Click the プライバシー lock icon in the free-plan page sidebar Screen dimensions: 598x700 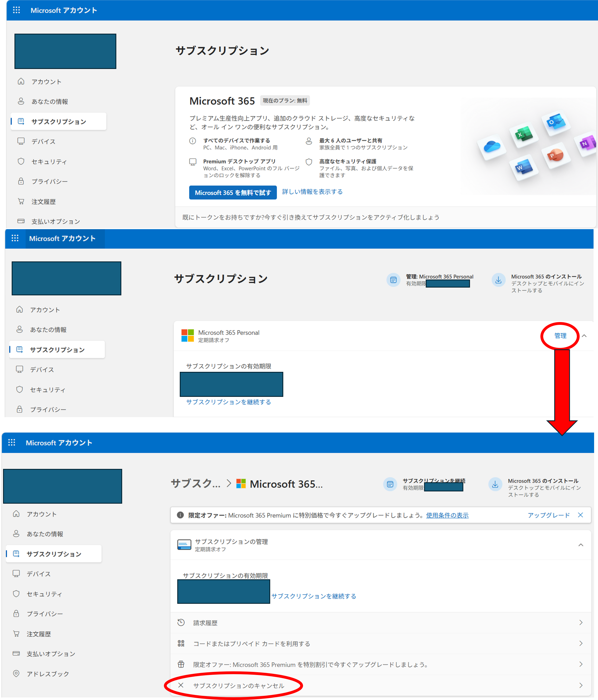pyautogui.click(x=21, y=181)
